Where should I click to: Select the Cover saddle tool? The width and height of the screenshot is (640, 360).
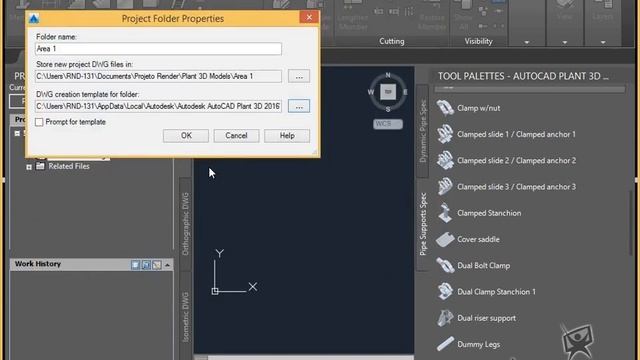click(467, 239)
